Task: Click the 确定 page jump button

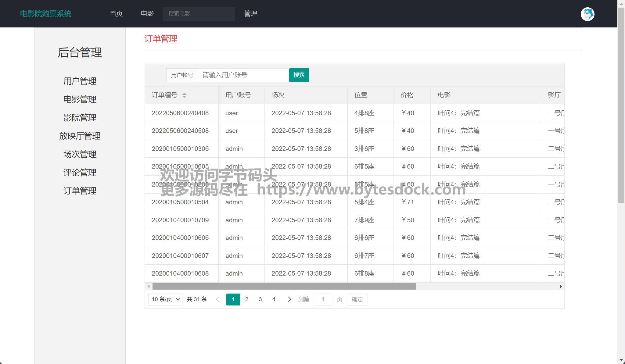Action: pyautogui.click(x=357, y=299)
